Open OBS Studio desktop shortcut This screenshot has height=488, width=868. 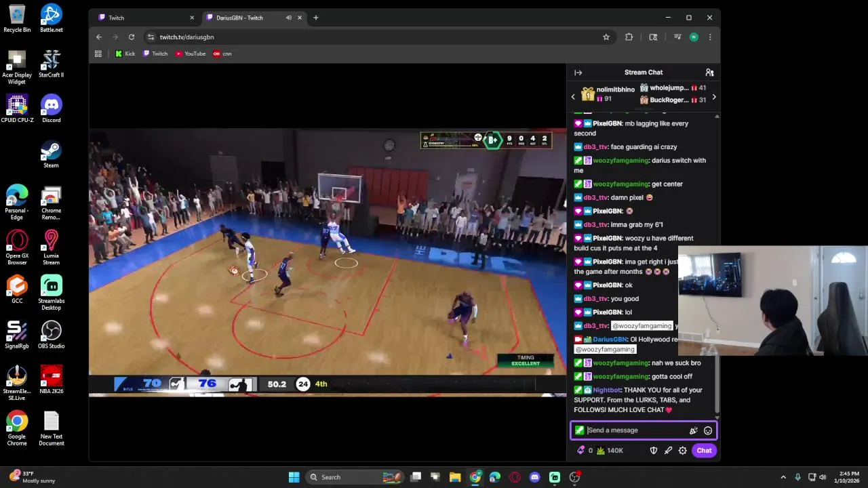click(51, 335)
